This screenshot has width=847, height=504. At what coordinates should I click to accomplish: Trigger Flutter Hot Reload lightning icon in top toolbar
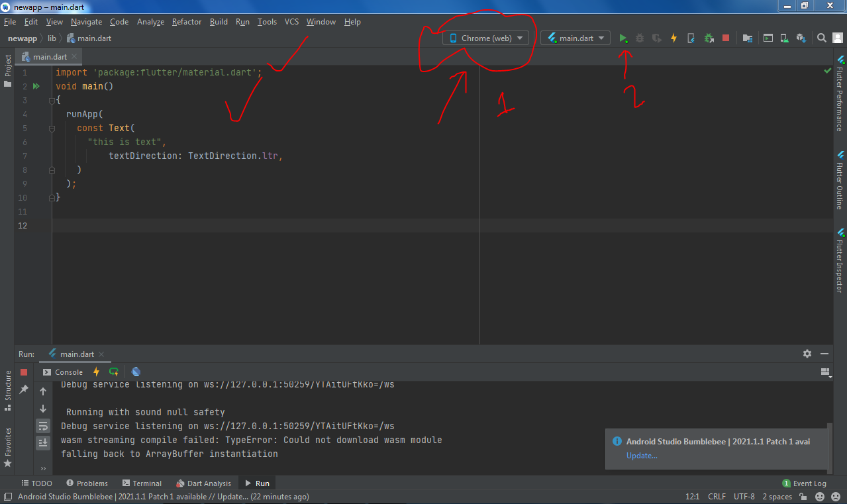(674, 38)
